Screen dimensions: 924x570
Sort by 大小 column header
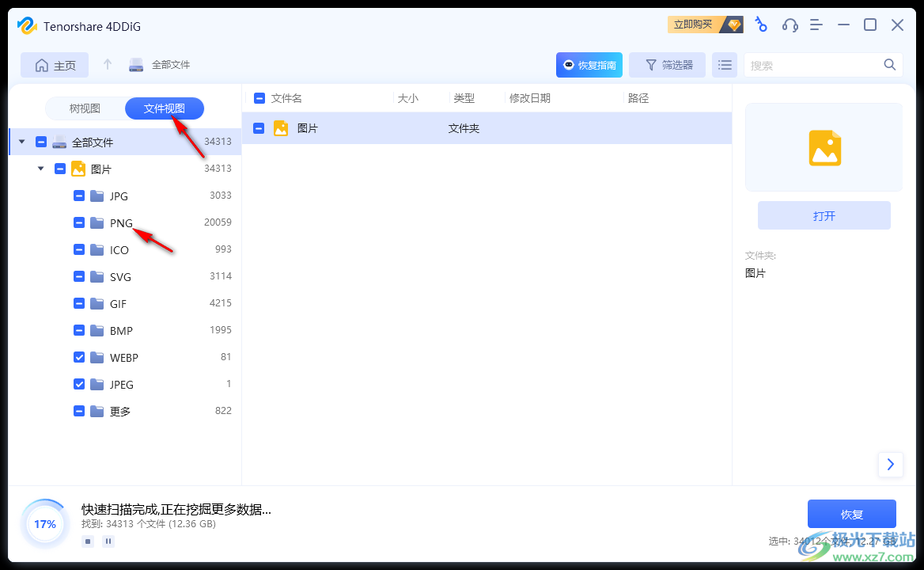coord(407,98)
